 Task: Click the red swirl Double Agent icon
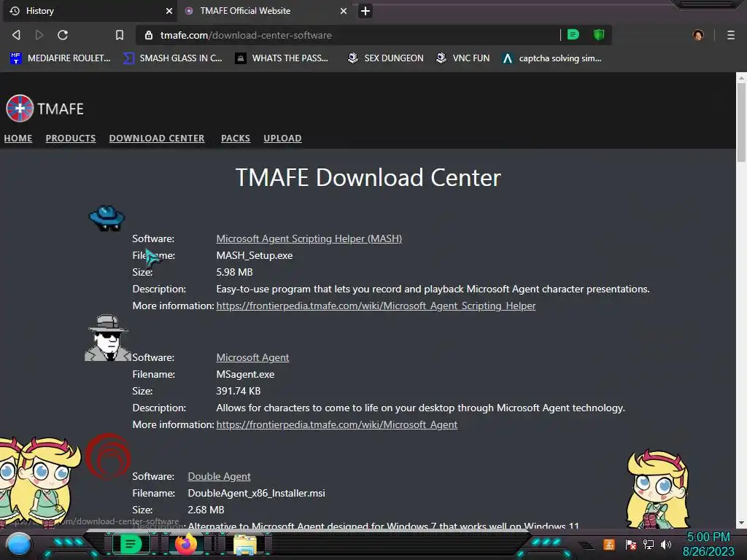[108, 456]
